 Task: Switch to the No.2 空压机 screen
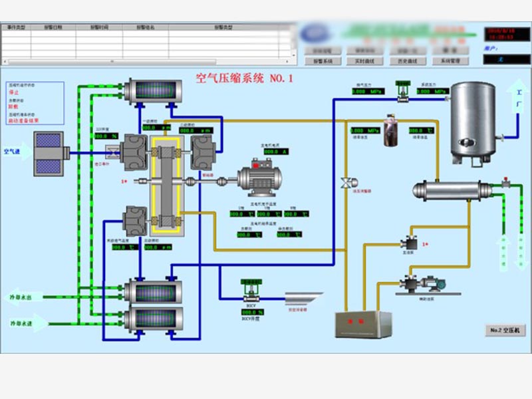point(505,330)
